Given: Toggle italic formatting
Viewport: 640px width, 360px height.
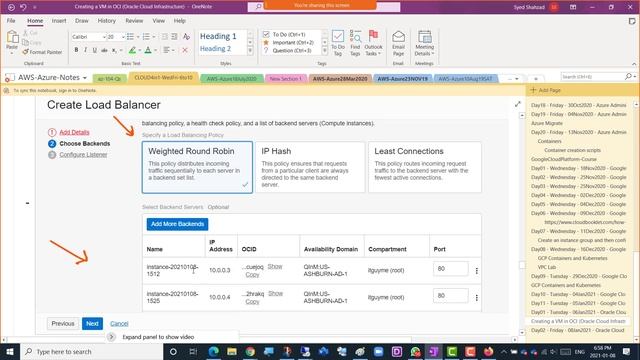Looking at the screenshot, I should click(x=85, y=50).
